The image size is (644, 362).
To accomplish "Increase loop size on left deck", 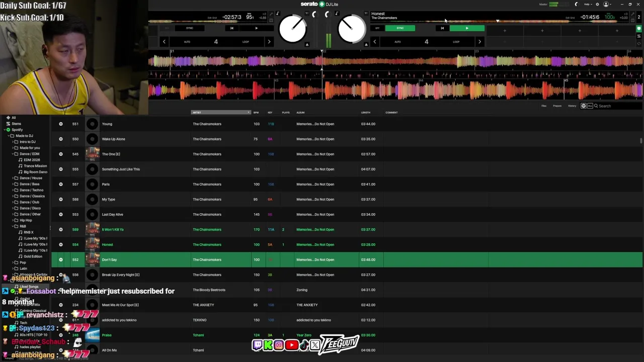I will [x=269, y=42].
